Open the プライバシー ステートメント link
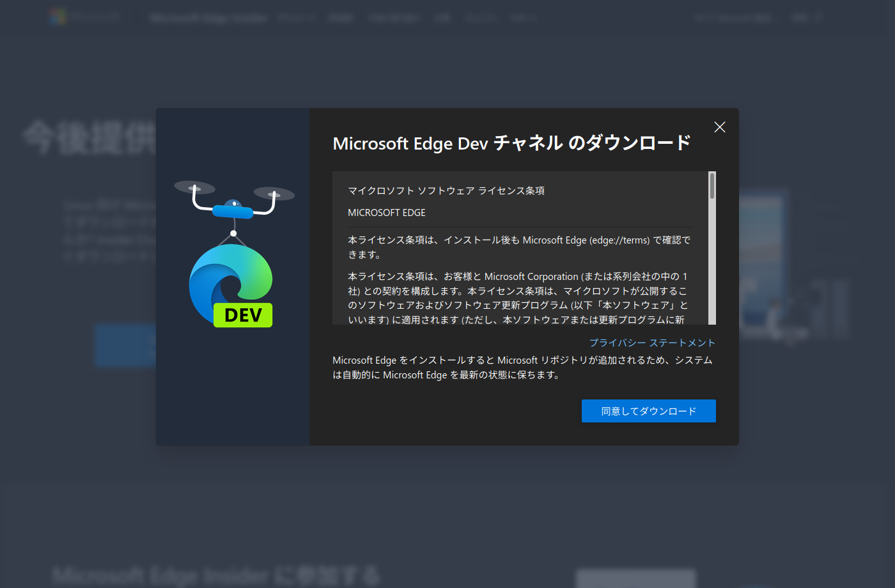This screenshot has height=588, width=895. point(652,343)
